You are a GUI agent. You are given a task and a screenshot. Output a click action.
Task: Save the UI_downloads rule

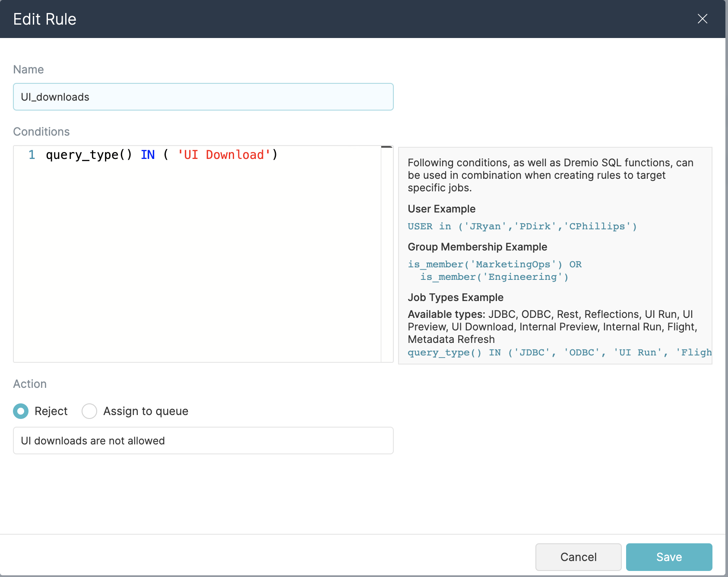coord(669,557)
